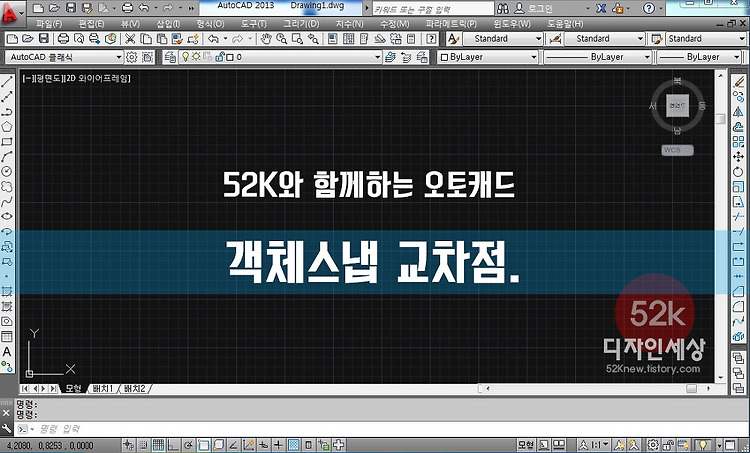Image resolution: width=750 pixels, height=453 pixels.
Task: Select the Table tool in Draw toolbar
Action: pyautogui.click(x=7, y=336)
